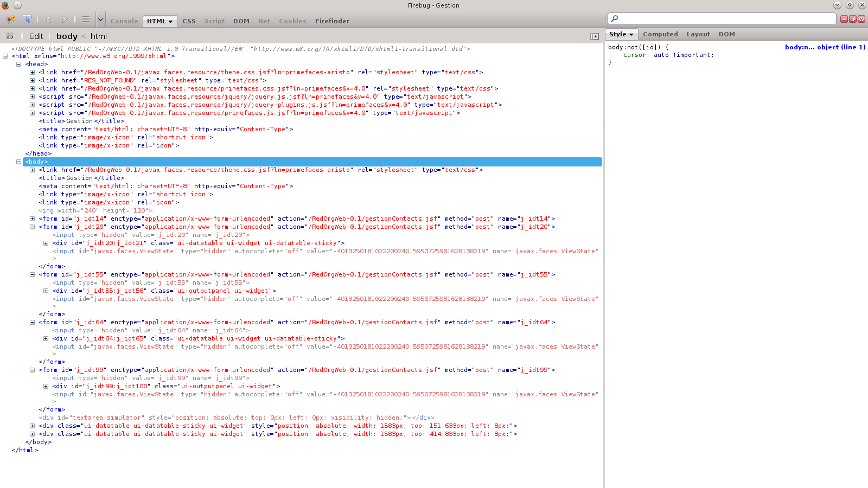868x488 pixels.
Task: Open the HTML tab options dropdown
Action: click(170, 22)
